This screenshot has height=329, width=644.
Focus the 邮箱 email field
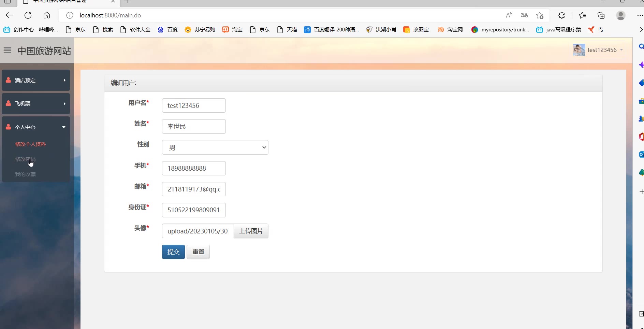[194, 189]
